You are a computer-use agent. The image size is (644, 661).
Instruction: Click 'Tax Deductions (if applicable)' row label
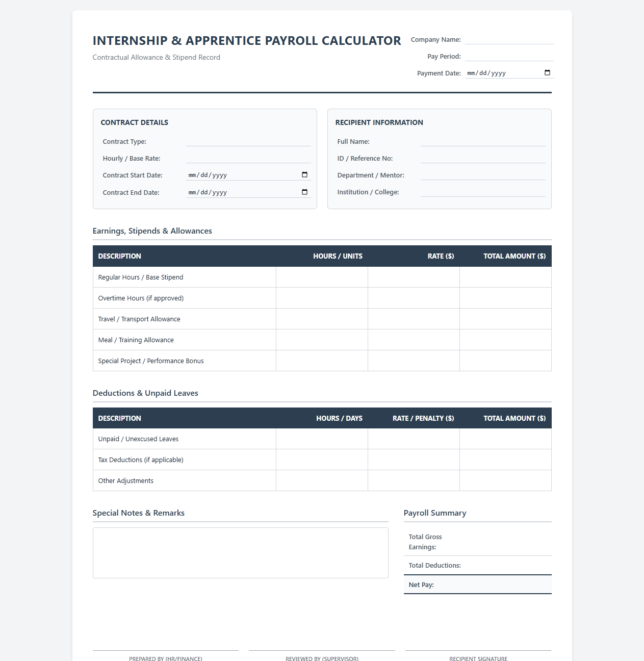(141, 460)
